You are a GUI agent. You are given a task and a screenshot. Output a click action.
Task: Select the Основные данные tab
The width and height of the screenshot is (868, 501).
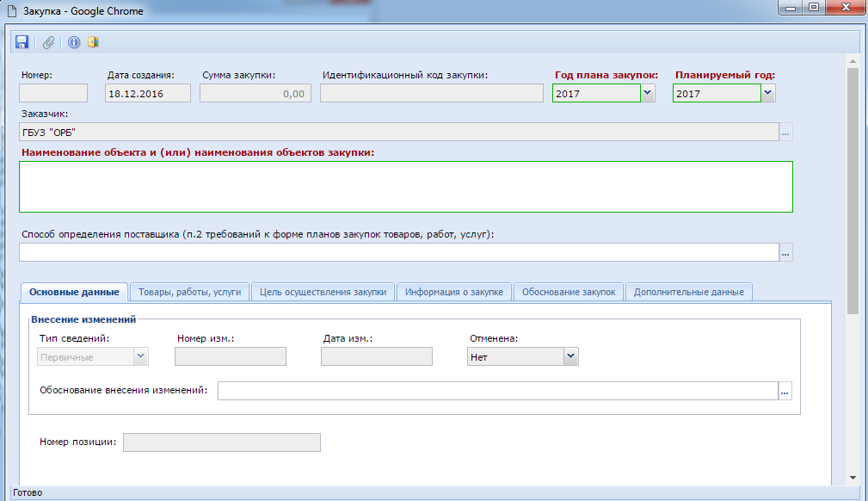[x=74, y=292]
